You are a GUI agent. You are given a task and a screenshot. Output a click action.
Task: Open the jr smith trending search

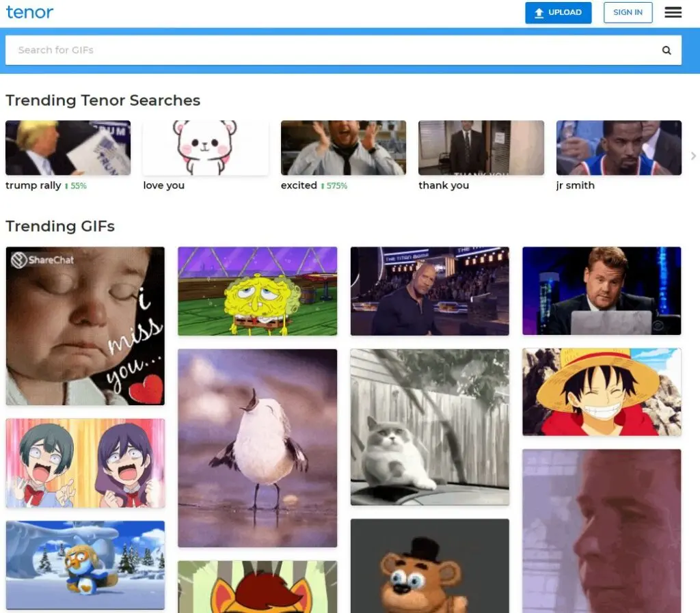pyautogui.click(x=619, y=148)
